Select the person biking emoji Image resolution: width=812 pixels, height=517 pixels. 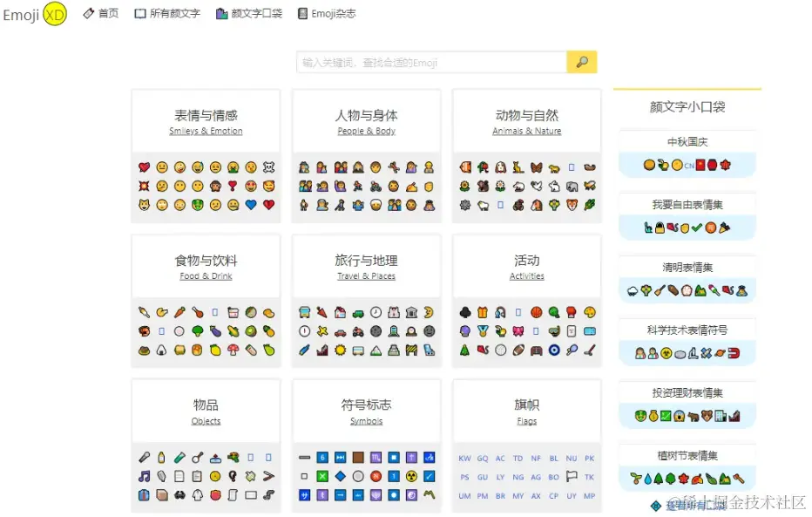click(376, 186)
